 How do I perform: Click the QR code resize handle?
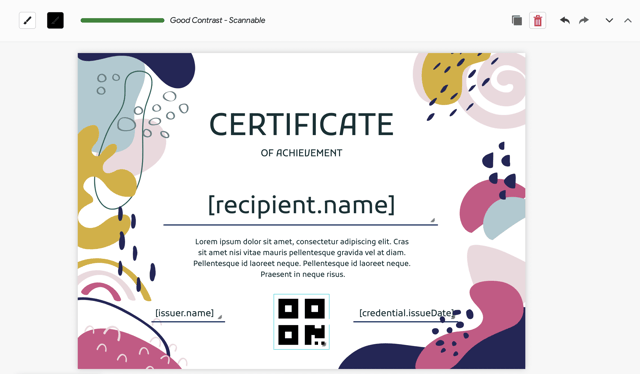(324, 344)
